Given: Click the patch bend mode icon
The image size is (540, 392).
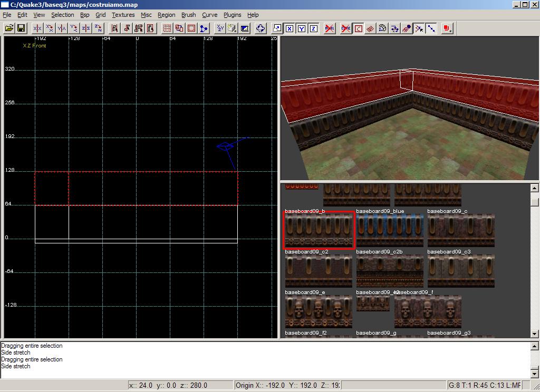Looking at the screenshot, I should pyautogui.click(x=382, y=28).
